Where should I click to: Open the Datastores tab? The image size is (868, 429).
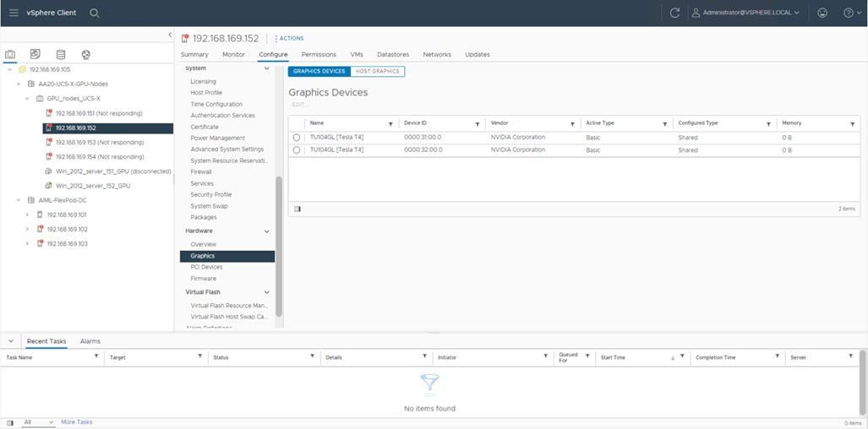(393, 55)
